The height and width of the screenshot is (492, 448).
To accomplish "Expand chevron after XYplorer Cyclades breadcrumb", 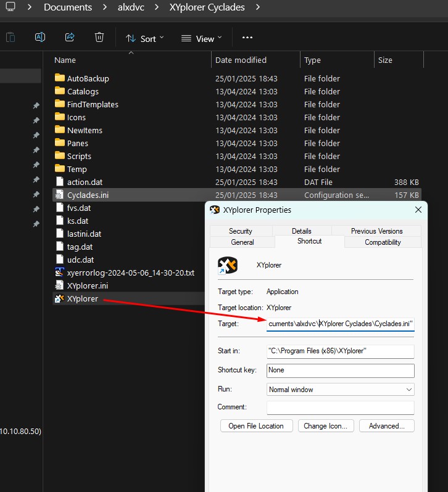I will (257, 7).
